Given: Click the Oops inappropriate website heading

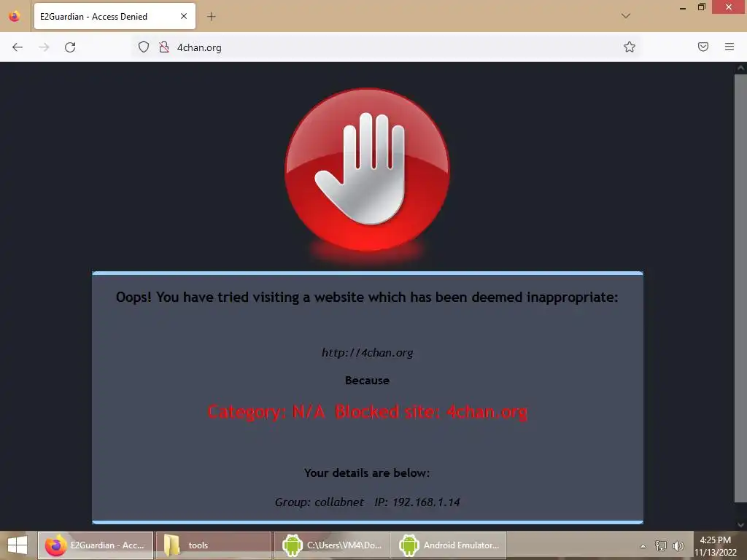Looking at the screenshot, I should pos(367,297).
